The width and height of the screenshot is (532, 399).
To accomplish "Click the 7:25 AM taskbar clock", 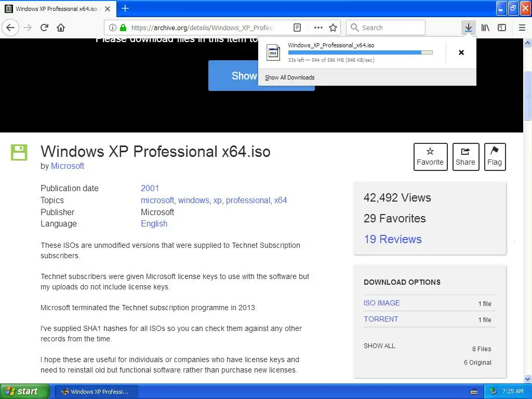I will pyautogui.click(x=513, y=391).
